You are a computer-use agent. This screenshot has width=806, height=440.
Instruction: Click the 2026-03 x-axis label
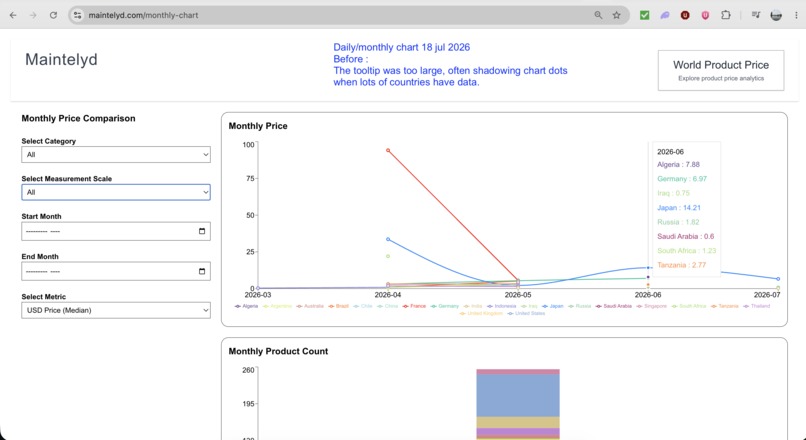(258, 295)
